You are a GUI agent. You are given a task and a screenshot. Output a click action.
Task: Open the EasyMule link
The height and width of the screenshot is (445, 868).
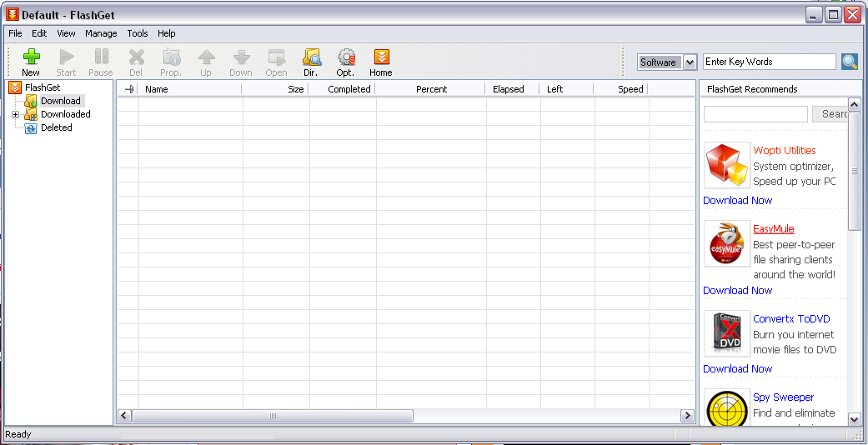[773, 229]
